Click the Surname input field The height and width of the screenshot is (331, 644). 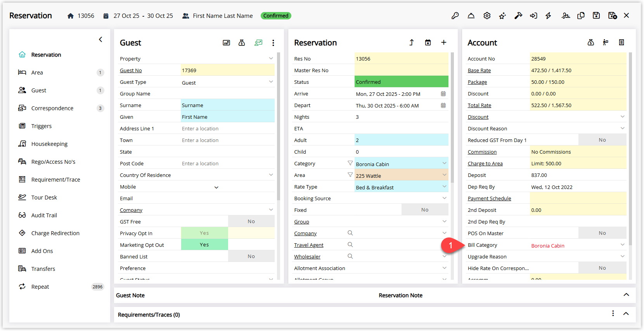click(228, 105)
